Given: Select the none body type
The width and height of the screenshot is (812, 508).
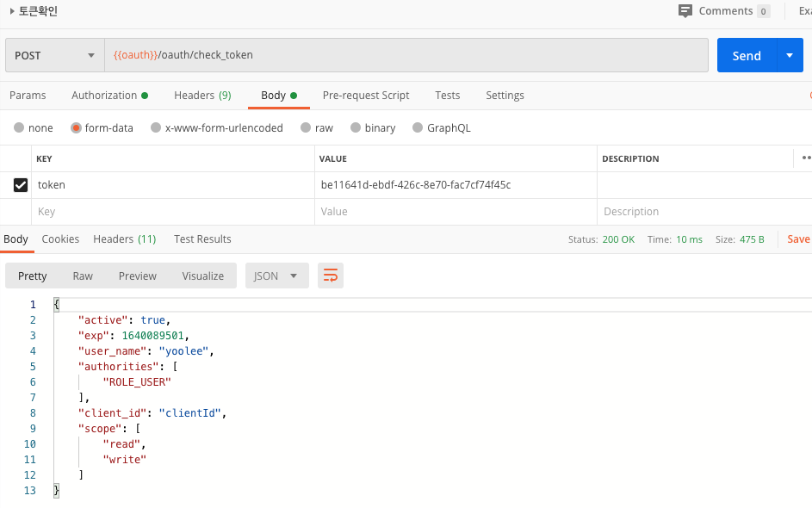Looking at the screenshot, I should point(19,127).
